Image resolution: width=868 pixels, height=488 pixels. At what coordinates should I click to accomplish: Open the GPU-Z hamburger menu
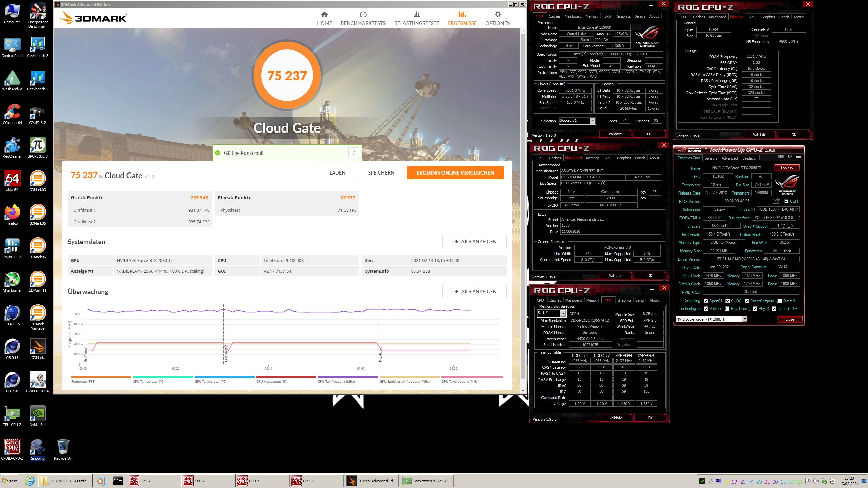798,156
